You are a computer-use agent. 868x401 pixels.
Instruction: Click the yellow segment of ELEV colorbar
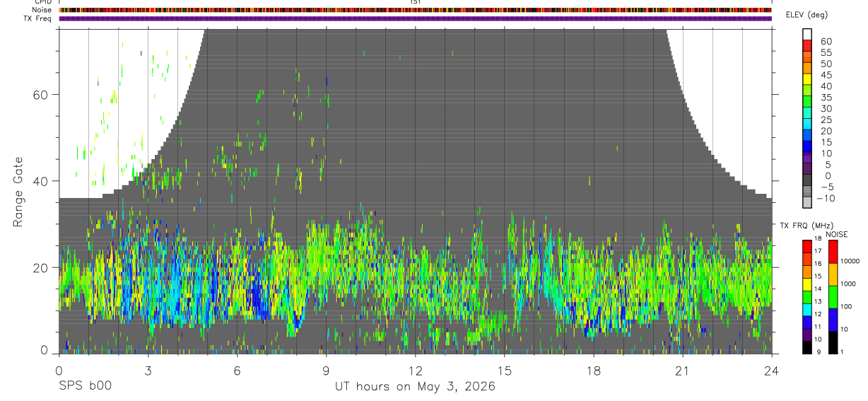tap(807, 79)
